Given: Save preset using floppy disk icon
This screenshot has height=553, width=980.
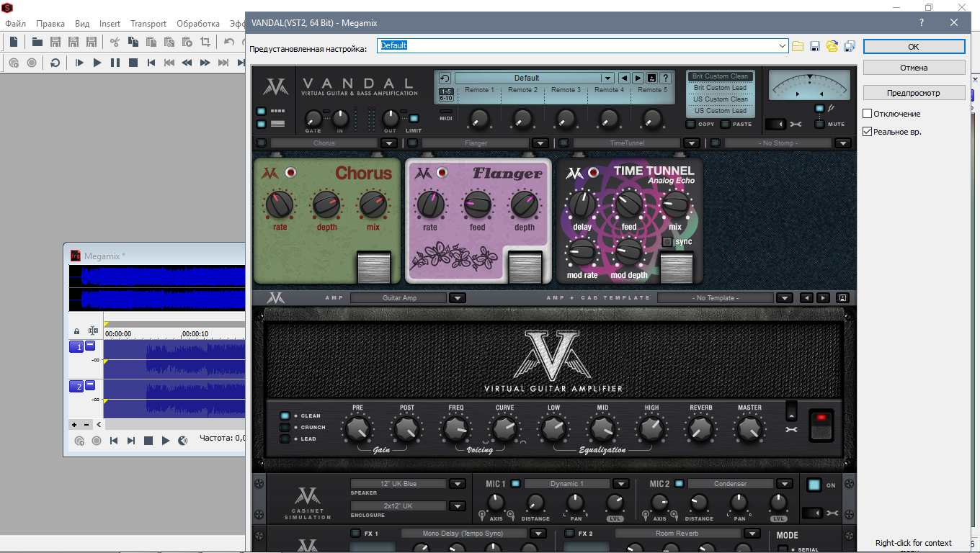Looking at the screenshot, I should click(815, 46).
